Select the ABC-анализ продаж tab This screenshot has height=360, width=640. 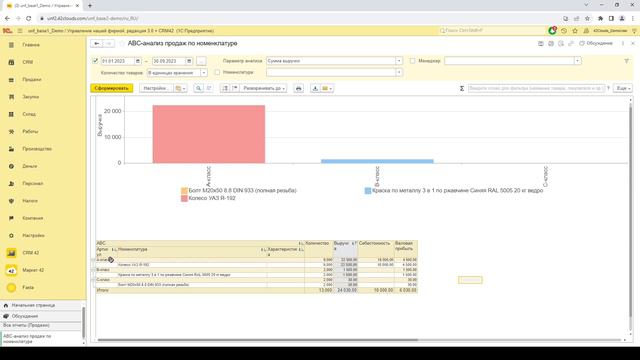tap(41, 339)
